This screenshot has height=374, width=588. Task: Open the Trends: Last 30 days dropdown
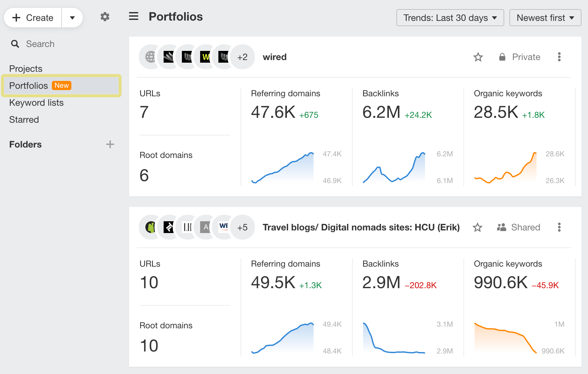click(450, 18)
